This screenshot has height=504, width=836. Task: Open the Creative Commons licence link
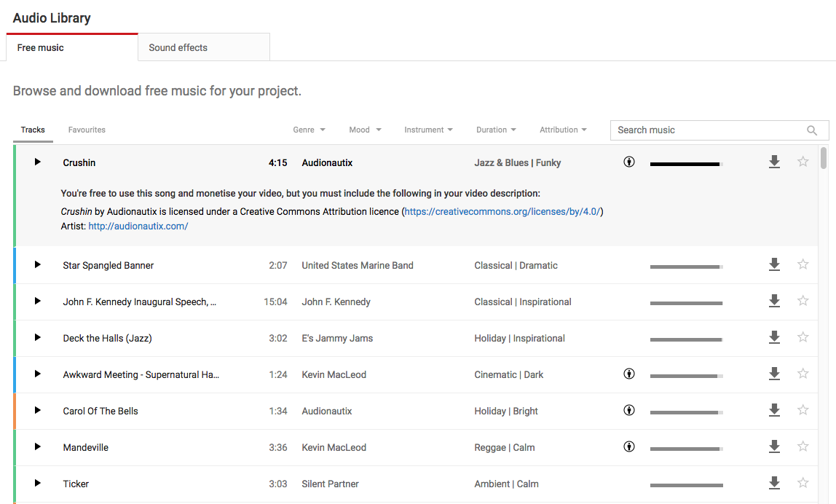click(x=502, y=211)
